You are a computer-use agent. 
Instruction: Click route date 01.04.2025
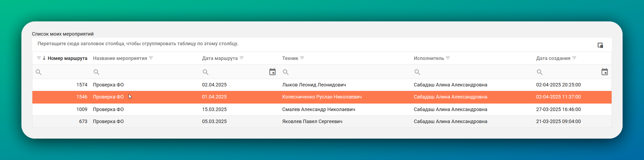point(214,97)
